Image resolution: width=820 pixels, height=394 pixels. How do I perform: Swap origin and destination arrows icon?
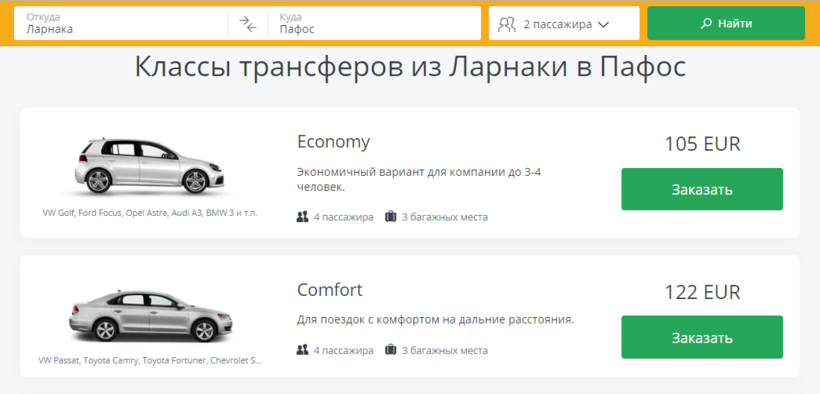tap(248, 24)
